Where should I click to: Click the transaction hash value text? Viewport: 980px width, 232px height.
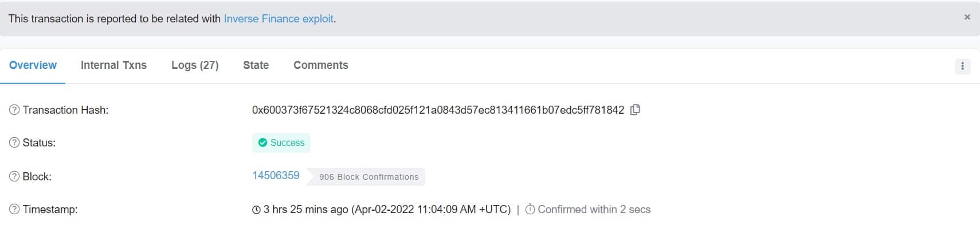[438, 110]
